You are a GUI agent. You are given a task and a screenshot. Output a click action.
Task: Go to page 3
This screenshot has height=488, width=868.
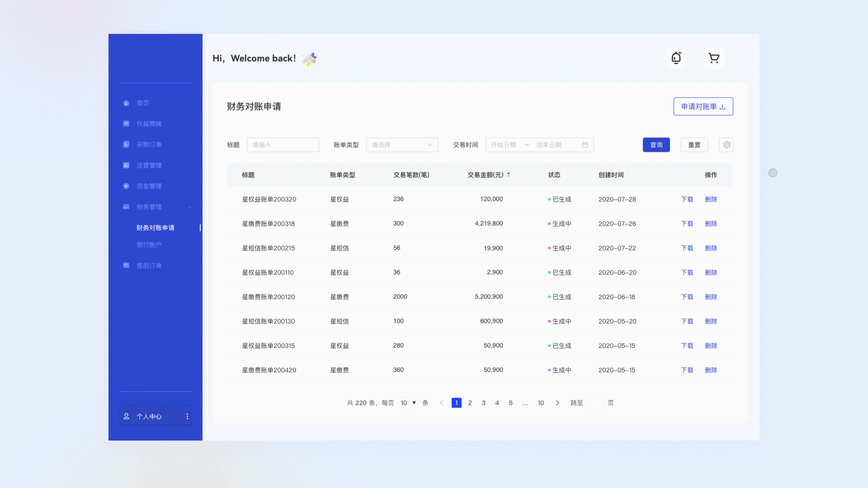tap(484, 403)
